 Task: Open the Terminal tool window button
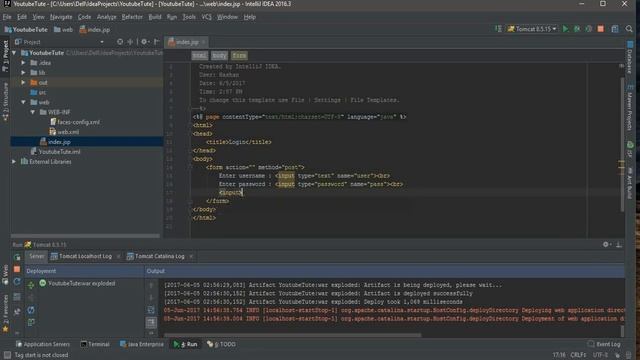pyautogui.click(x=95, y=344)
